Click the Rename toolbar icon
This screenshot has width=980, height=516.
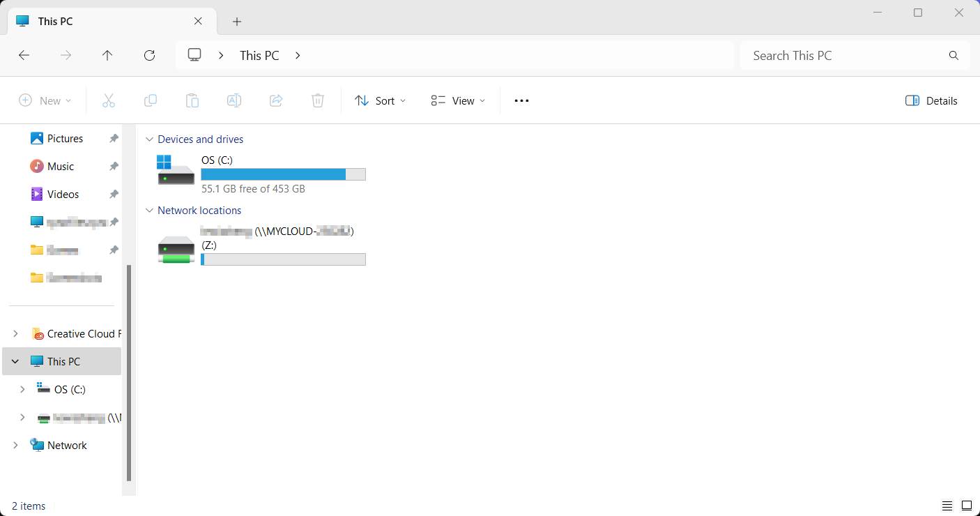coord(234,100)
